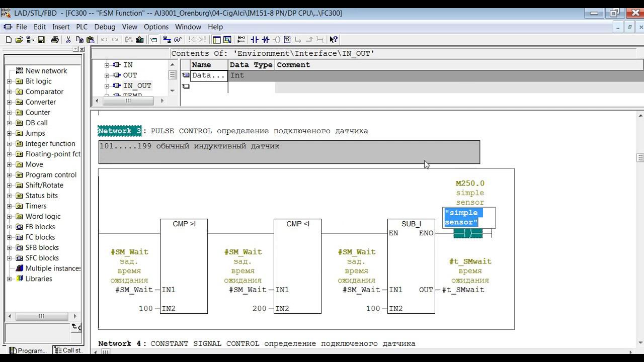
Task: Open the View menu
Action: [129, 27]
